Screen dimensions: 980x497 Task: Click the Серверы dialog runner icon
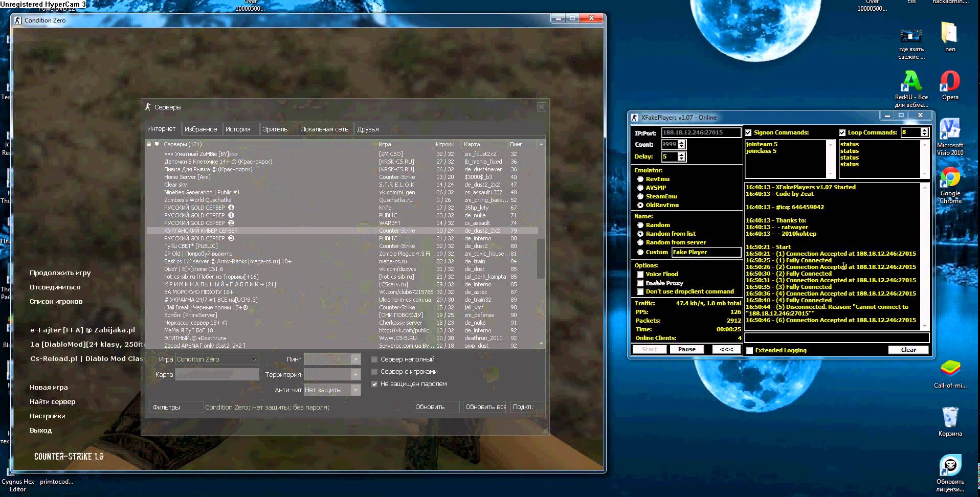click(148, 107)
